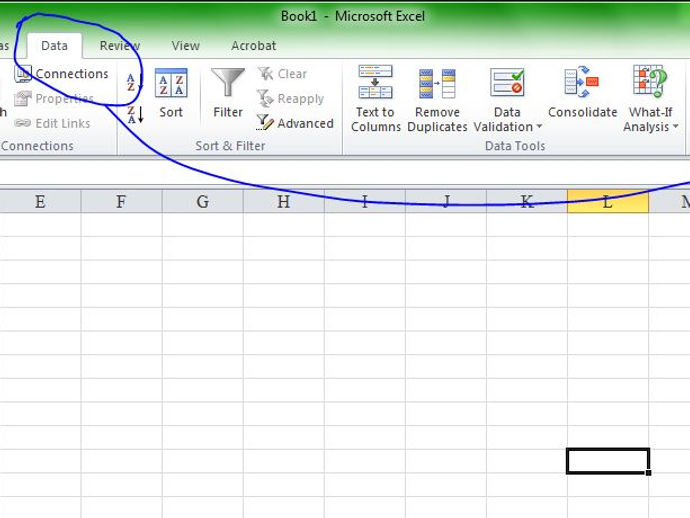Viewport: 690px width, 518px height.
Task: Select column G header
Action: (x=202, y=202)
